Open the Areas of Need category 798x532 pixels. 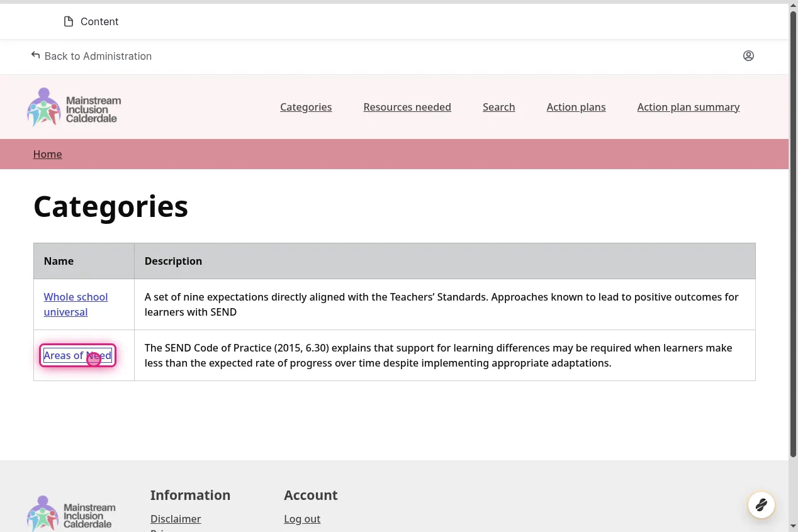coord(77,355)
